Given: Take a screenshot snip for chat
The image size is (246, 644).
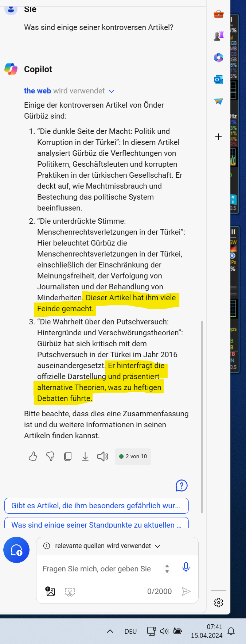Looking at the screenshot, I should point(70,591).
